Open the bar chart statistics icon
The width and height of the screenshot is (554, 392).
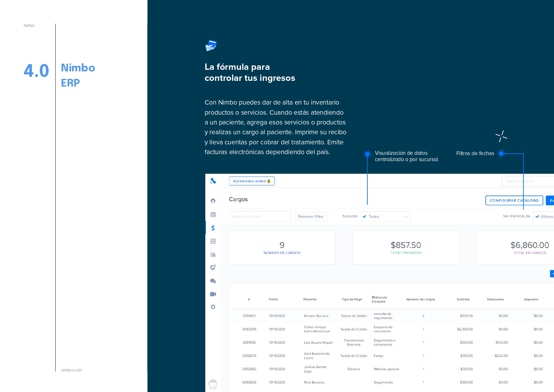(x=213, y=255)
